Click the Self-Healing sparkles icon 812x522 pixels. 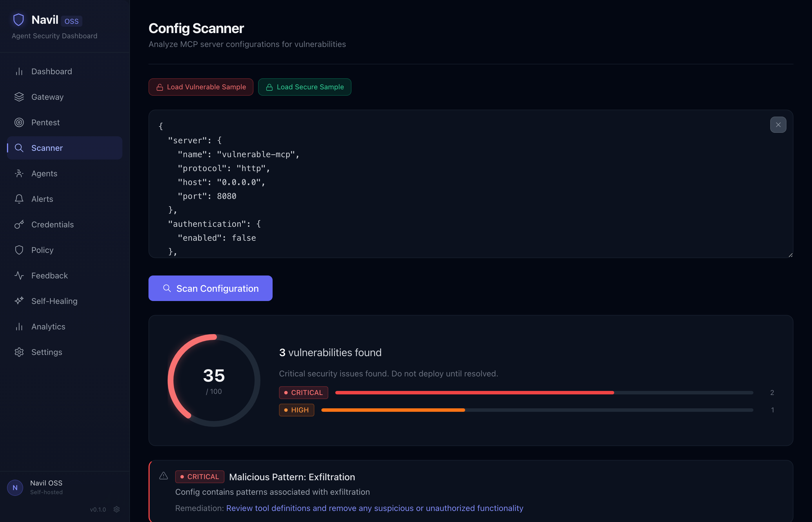(x=19, y=301)
